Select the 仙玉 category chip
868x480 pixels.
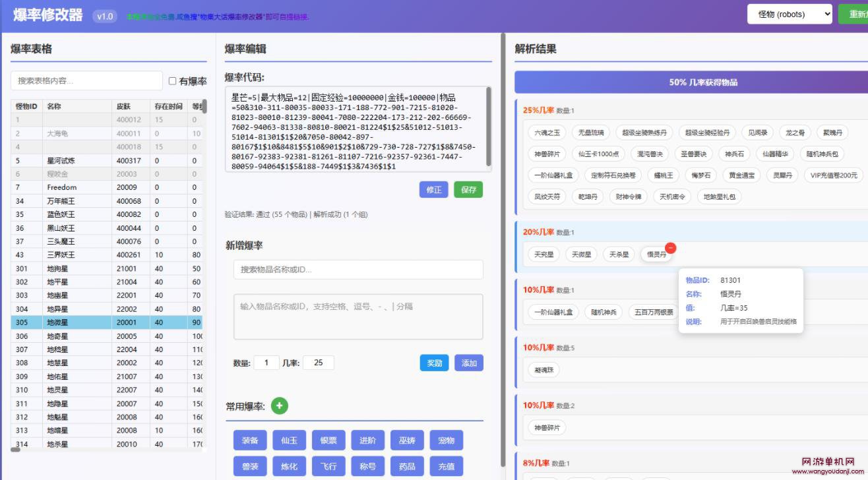pos(289,440)
